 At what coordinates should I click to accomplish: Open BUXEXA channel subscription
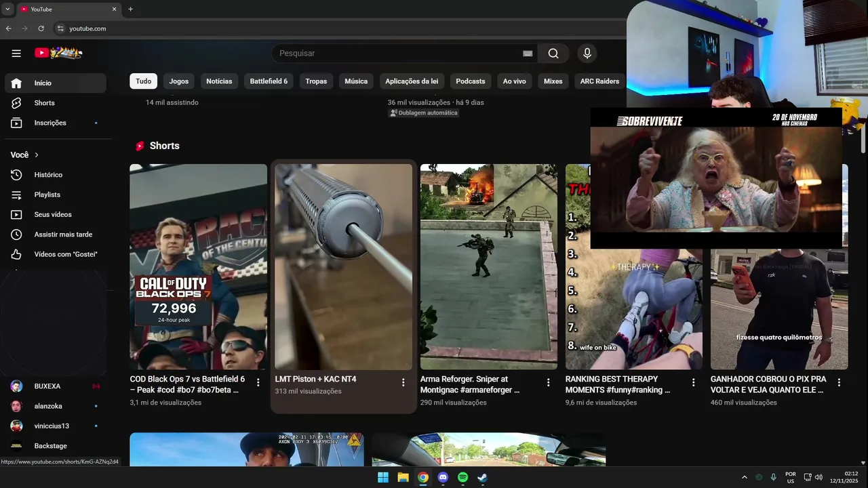tap(55, 386)
